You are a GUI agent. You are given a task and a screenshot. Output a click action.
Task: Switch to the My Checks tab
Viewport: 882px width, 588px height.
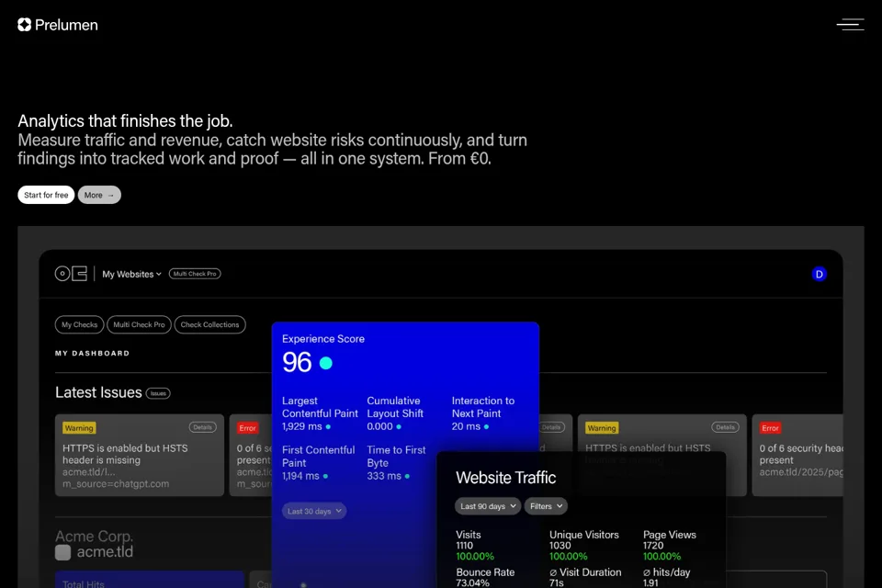(x=79, y=324)
